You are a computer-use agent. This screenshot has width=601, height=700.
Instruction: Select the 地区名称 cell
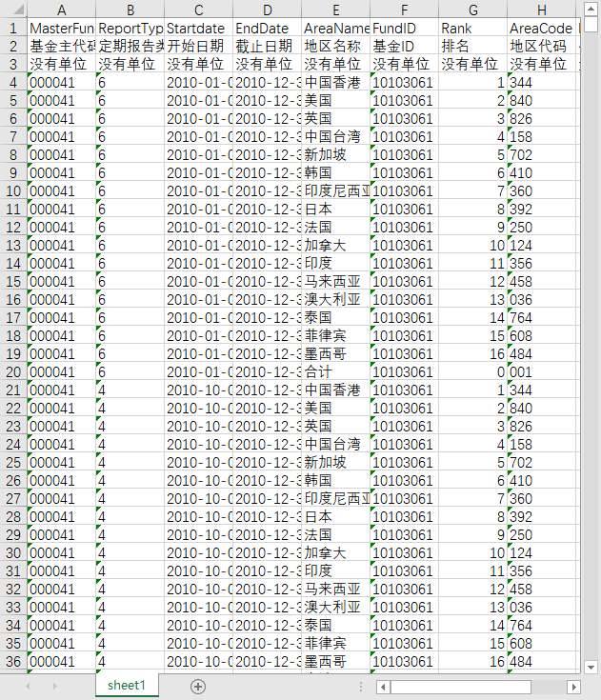336,46
